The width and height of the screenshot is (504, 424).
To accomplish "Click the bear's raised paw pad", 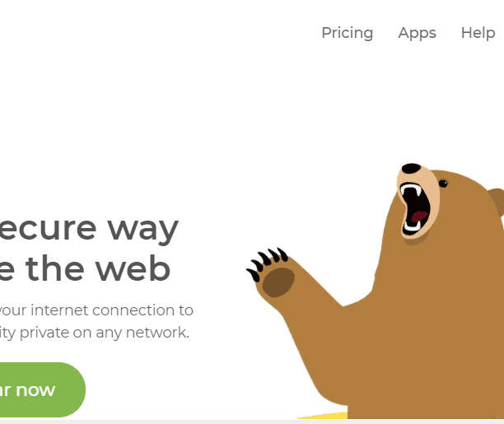I will tap(278, 282).
